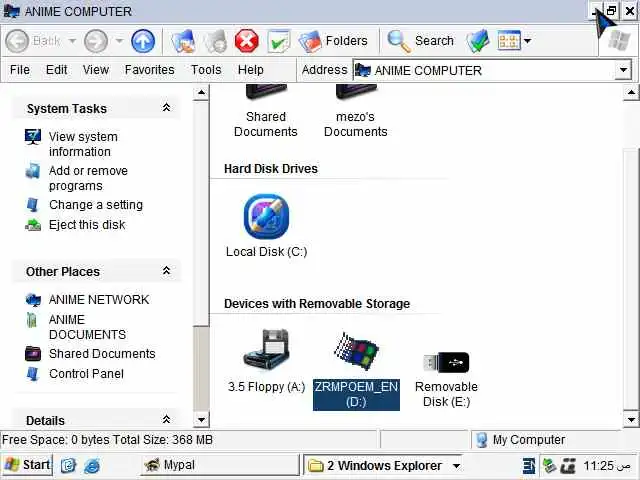Click the Hard Disk Drives group header
Screen dimensions: 640x480
[271, 169]
